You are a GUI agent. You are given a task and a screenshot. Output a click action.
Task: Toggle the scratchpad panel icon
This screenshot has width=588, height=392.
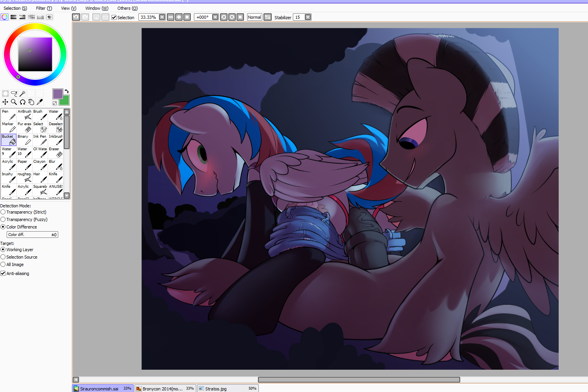click(50, 17)
